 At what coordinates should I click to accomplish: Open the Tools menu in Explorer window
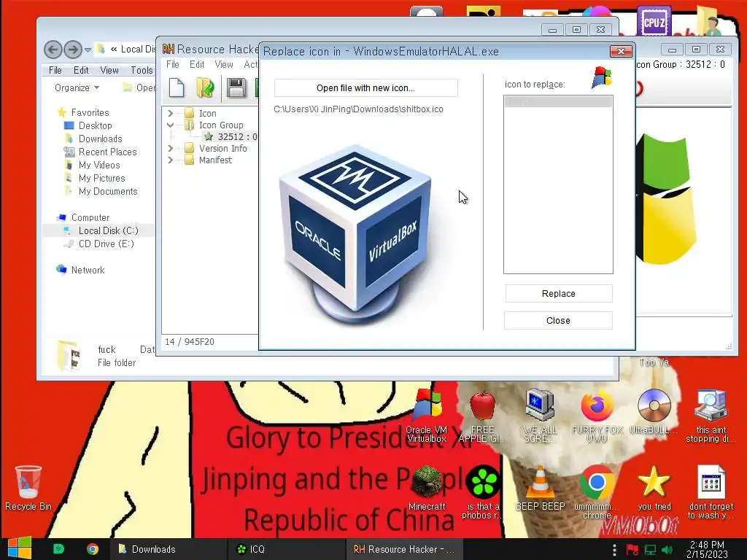[142, 70]
